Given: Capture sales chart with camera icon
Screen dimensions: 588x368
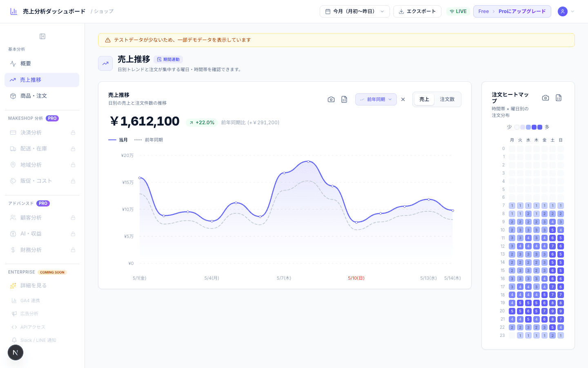Looking at the screenshot, I should coord(331,99).
